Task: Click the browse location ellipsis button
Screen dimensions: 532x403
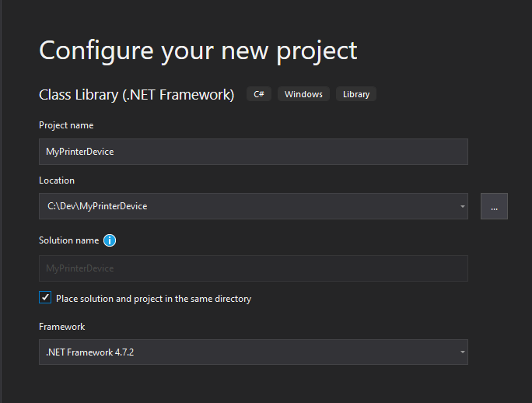Action: [x=494, y=206]
